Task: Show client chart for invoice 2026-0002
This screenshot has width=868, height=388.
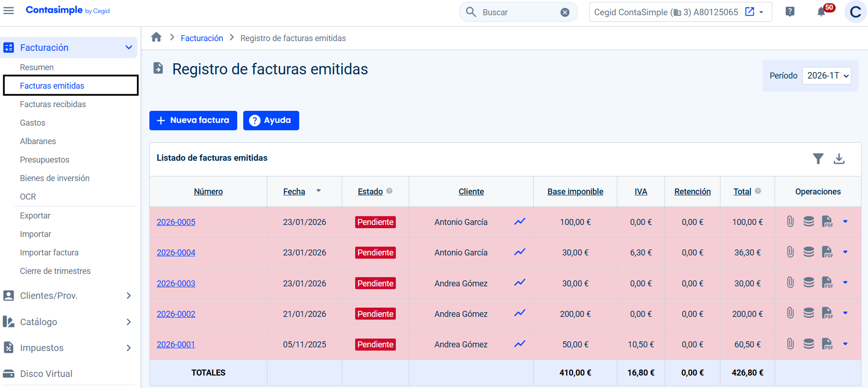Action: 519,313
